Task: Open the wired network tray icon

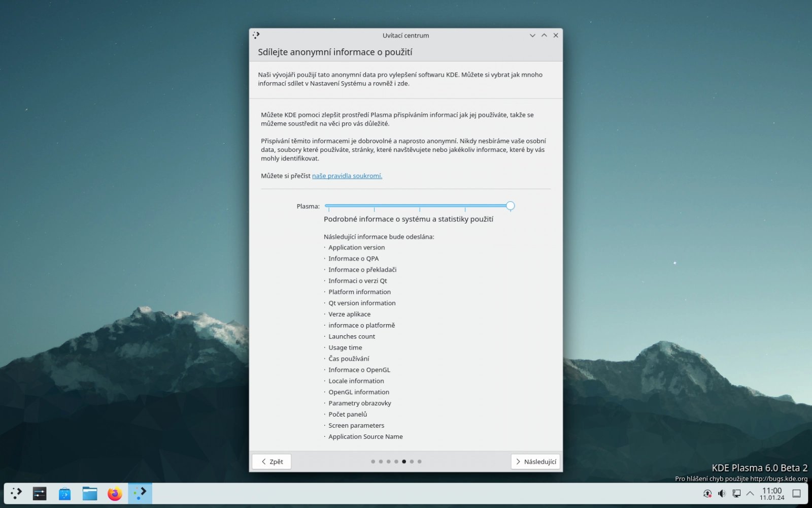Action: click(x=736, y=493)
